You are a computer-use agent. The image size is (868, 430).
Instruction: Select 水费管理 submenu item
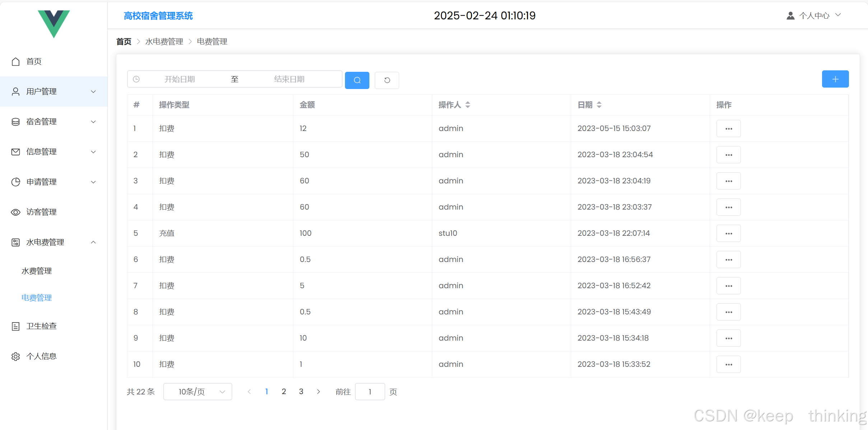point(37,271)
